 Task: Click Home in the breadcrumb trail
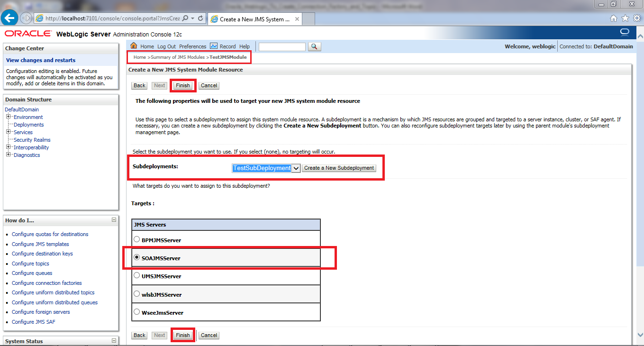[140, 57]
